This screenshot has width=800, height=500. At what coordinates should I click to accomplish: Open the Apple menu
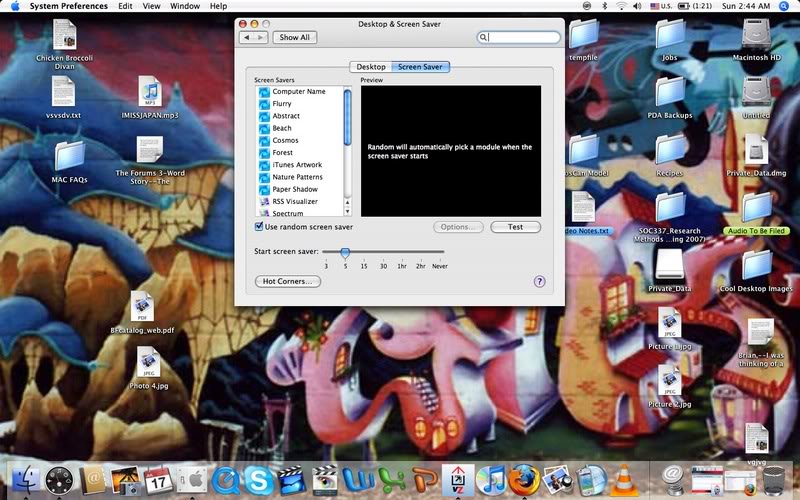point(15,6)
